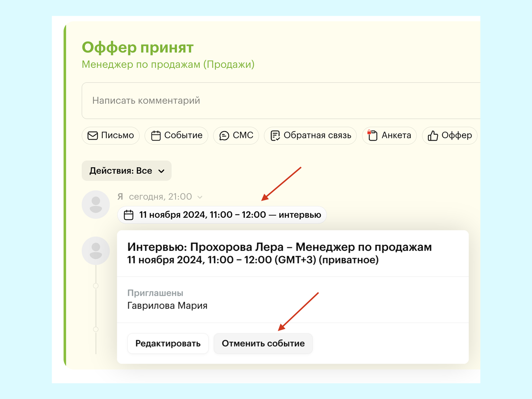The image size is (532, 399).
Task: Expand the Действия: Все filter dropdown
Action: [127, 171]
